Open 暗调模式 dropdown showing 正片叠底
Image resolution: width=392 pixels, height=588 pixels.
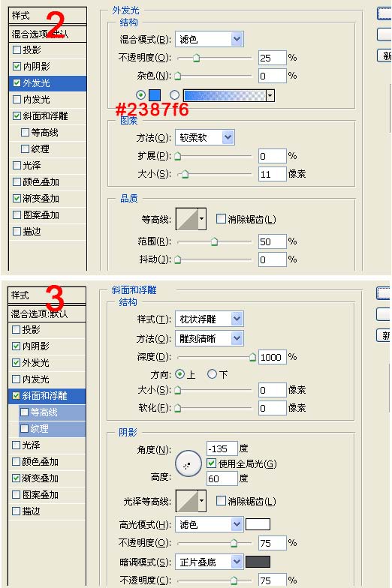coord(209,562)
